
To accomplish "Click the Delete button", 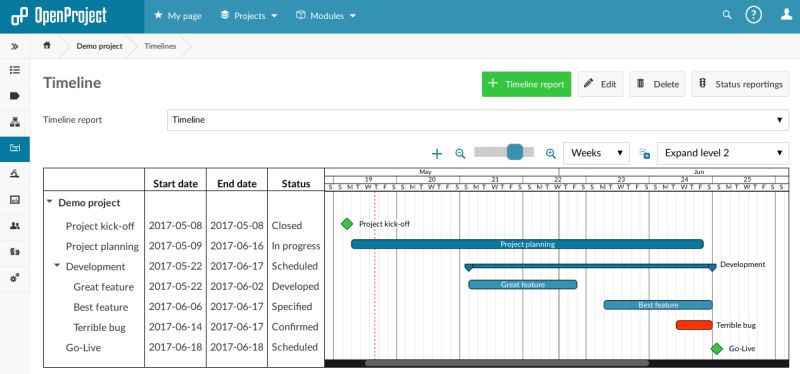I will coord(657,84).
